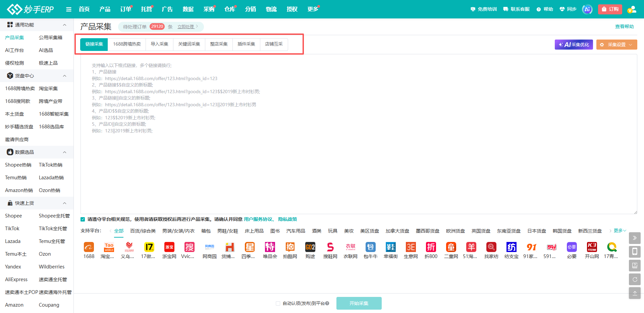Click the refresh icon on right sidebar

(x=635, y=279)
